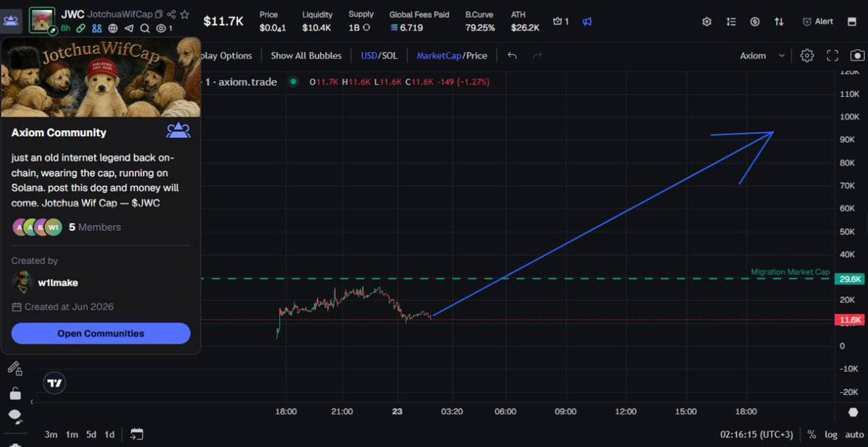Open Display Options menu
Screen dimensions: 868x447
(x=226, y=56)
